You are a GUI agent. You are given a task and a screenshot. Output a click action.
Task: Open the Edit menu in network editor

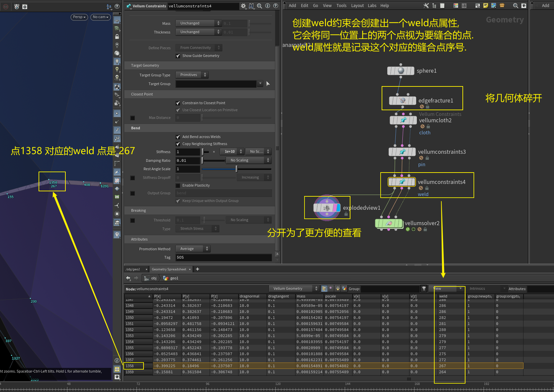[305, 6]
